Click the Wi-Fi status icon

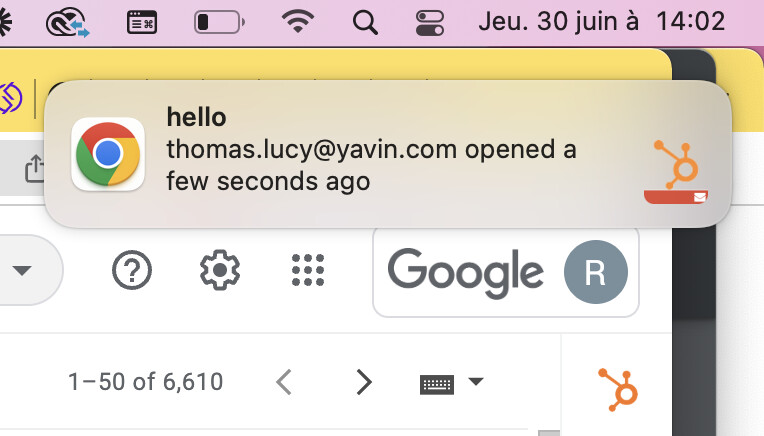click(298, 22)
